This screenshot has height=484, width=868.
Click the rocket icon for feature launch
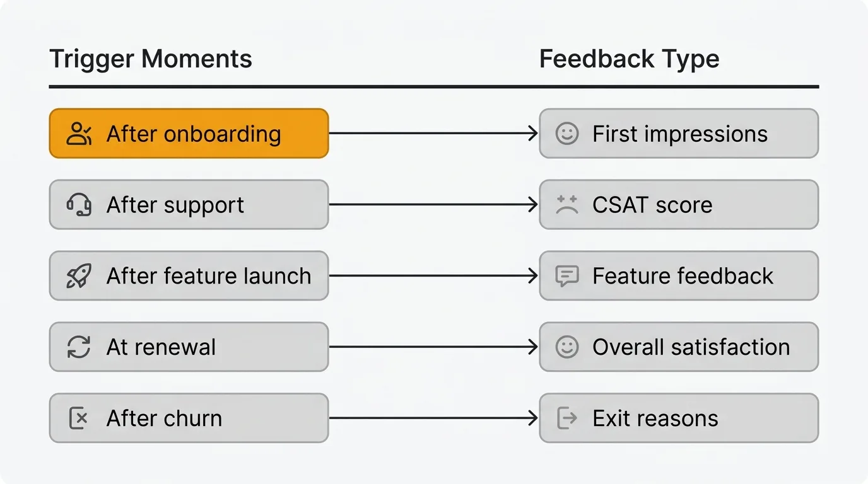[79, 276]
